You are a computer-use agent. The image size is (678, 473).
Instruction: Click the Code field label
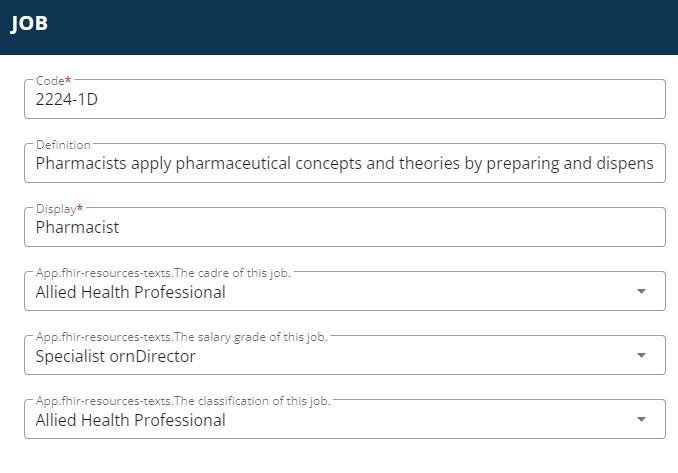50,80
